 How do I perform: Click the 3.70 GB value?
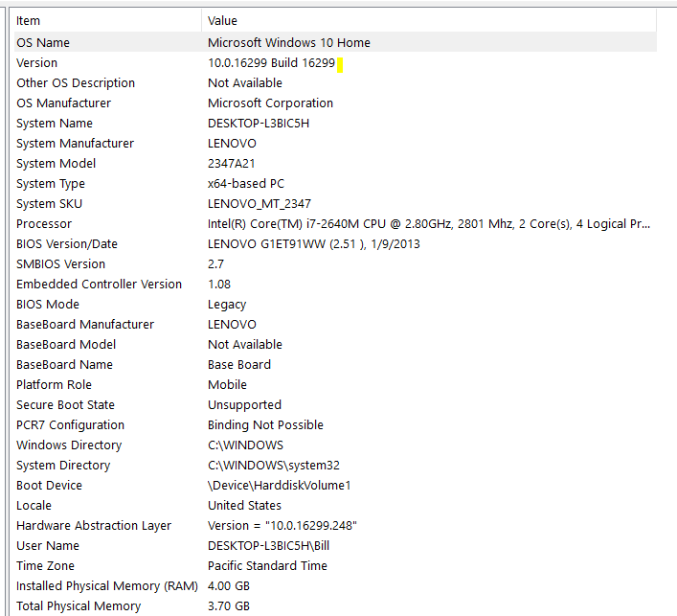pyautogui.click(x=229, y=606)
